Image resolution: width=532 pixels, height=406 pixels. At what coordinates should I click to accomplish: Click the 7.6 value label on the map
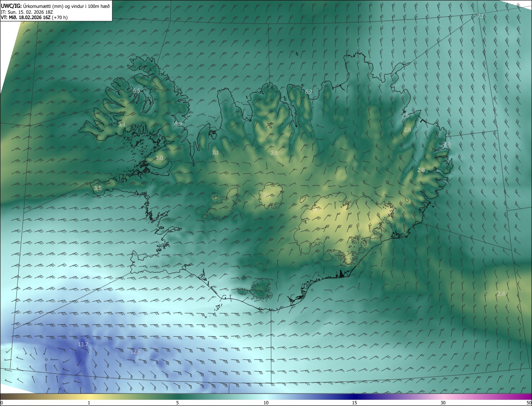[405, 116]
